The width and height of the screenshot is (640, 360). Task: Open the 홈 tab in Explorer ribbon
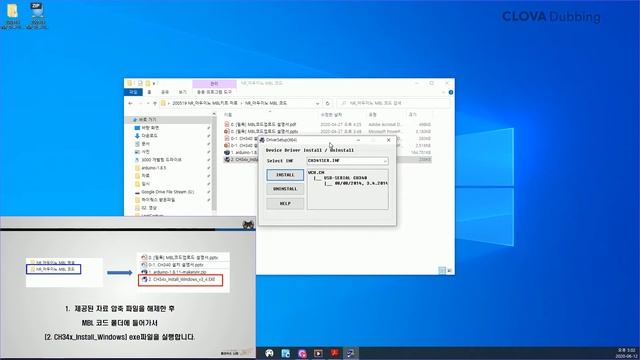click(x=149, y=92)
